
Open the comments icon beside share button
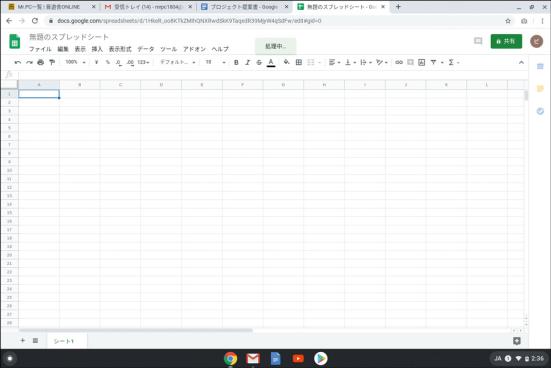[x=478, y=41]
